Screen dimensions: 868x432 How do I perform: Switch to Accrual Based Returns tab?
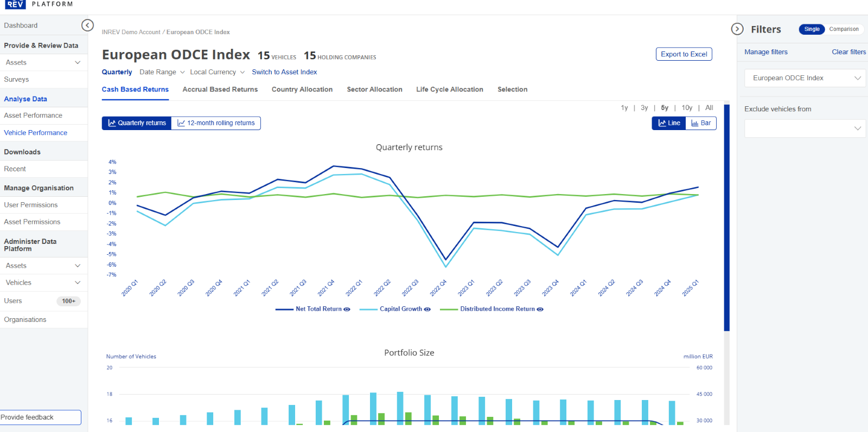pos(220,89)
